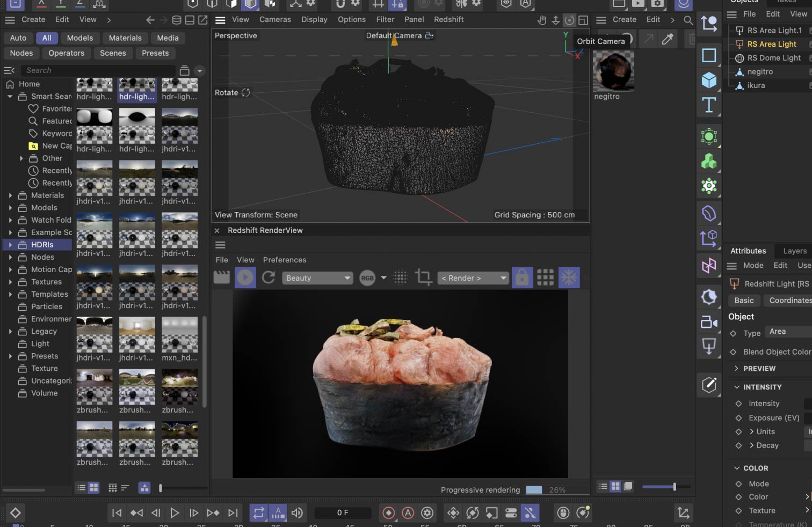Open the Preferences menu in RenderView
This screenshot has height=527, width=812.
click(284, 260)
